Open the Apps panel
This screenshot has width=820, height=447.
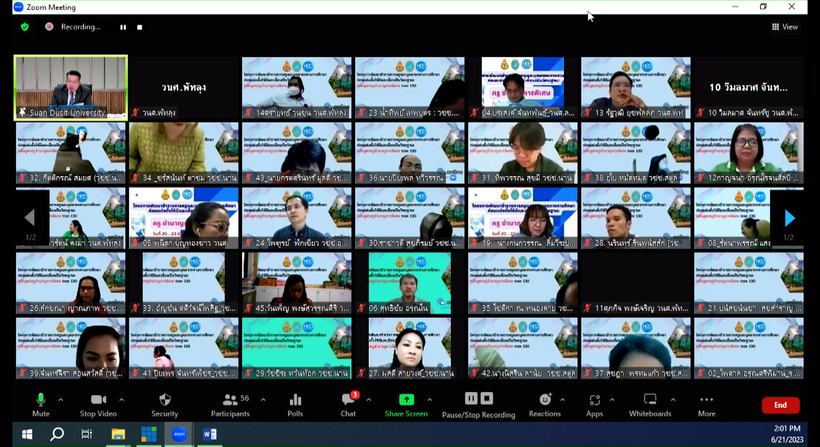(x=595, y=402)
